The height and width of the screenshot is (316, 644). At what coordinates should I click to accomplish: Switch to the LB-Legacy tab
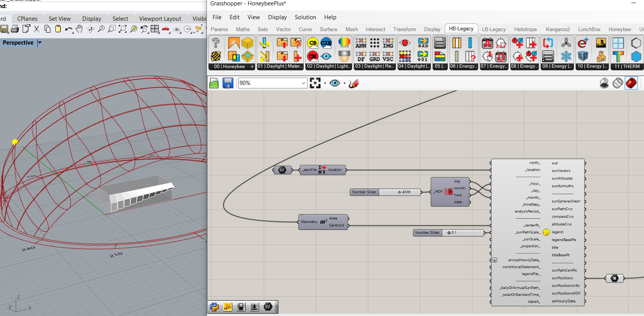[494, 29]
